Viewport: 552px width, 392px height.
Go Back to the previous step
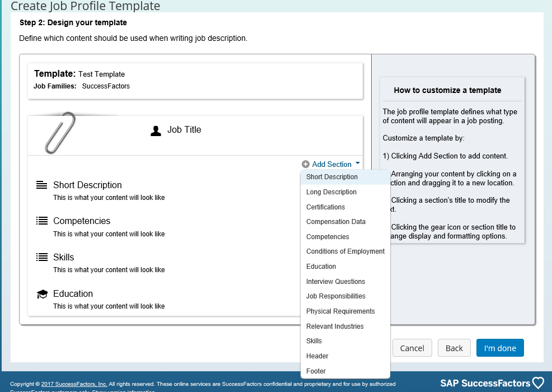pos(454,348)
